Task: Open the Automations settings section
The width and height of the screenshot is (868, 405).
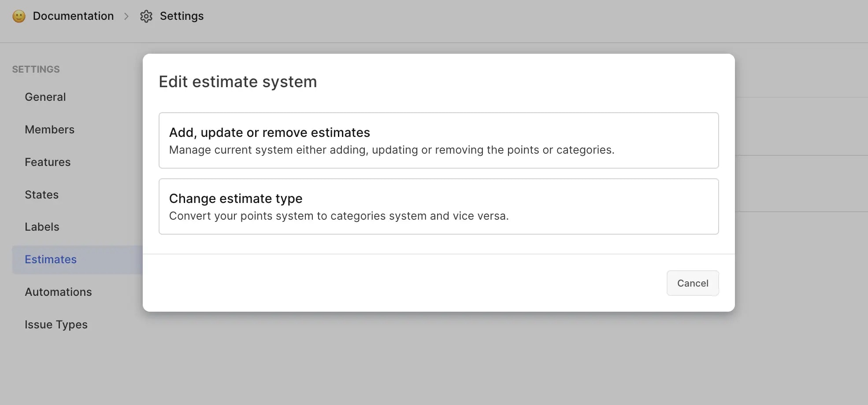Action: coord(58,292)
